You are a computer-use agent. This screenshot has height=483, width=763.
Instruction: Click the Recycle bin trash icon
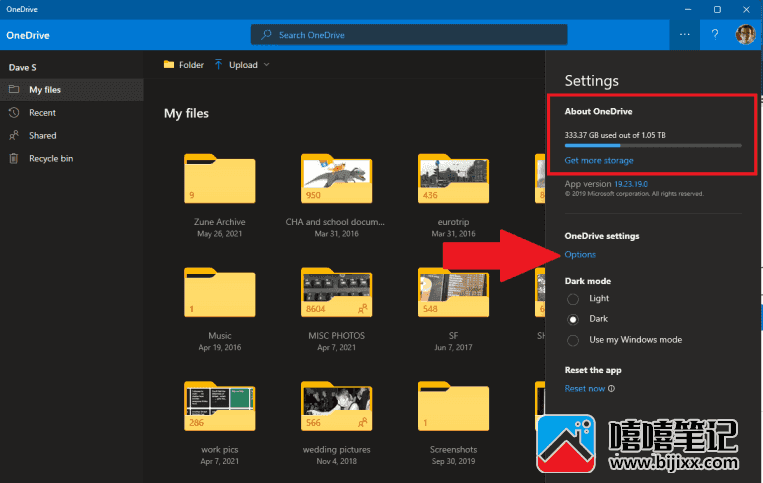coord(14,159)
